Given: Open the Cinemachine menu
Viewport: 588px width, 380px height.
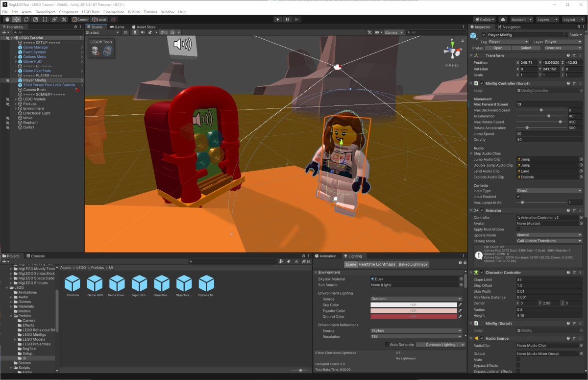Looking at the screenshot, I should tap(114, 11).
